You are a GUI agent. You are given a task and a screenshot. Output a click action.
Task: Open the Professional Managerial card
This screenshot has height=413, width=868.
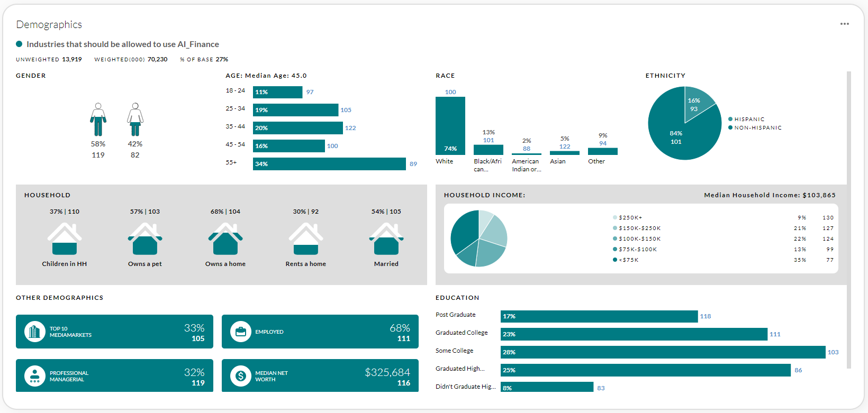[114, 375]
